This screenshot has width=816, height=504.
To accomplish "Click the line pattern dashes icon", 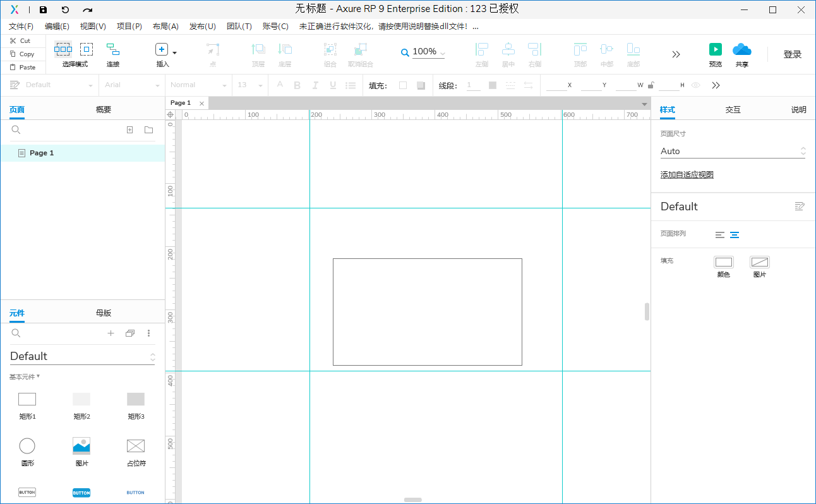I will click(x=510, y=85).
